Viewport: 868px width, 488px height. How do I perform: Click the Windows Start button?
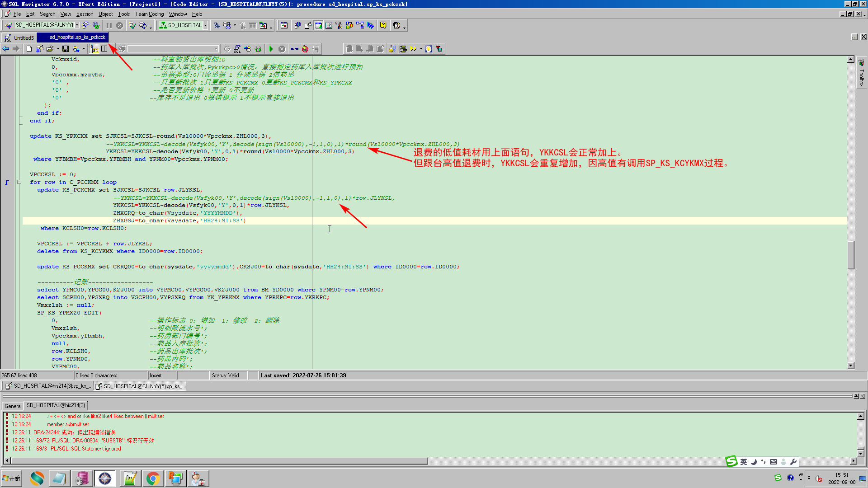pos(12,478)
